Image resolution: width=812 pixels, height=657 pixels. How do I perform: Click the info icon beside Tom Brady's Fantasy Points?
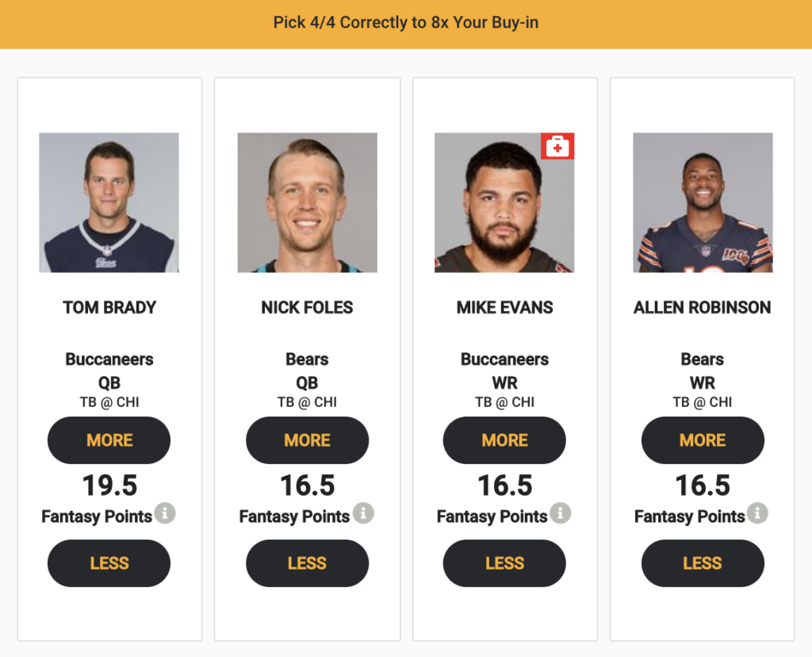click(165, 513)
